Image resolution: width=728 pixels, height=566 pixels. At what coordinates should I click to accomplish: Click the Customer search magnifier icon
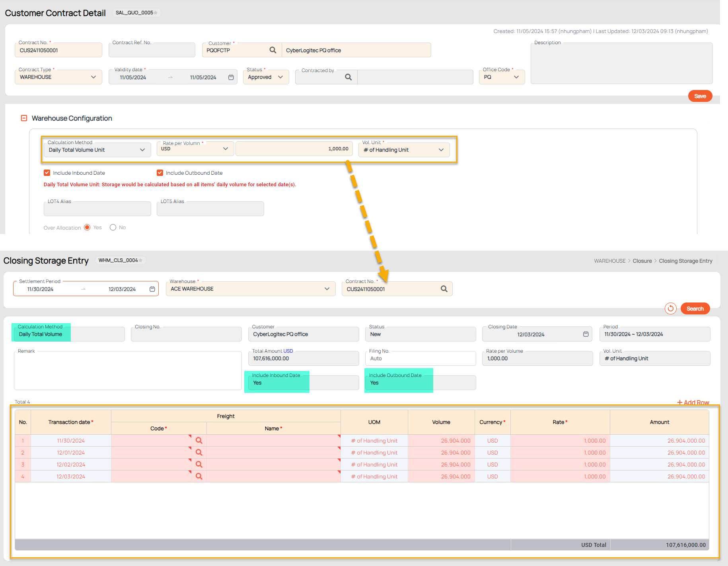[273, 50]
